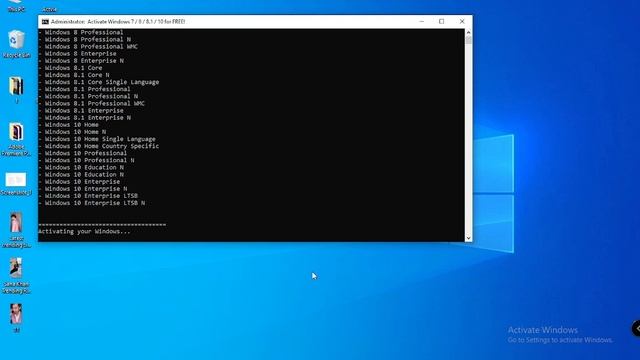Click the 'Activating your Windows...' status line

coord(84,231)
